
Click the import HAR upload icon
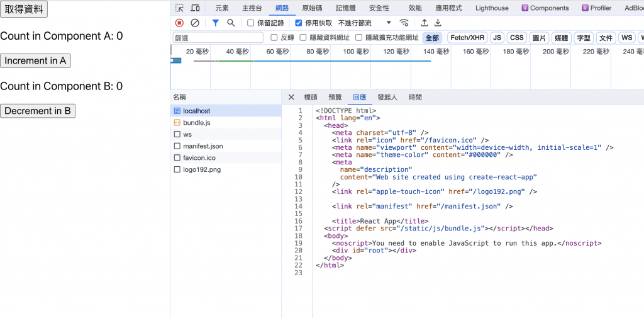tap(425, 23)
